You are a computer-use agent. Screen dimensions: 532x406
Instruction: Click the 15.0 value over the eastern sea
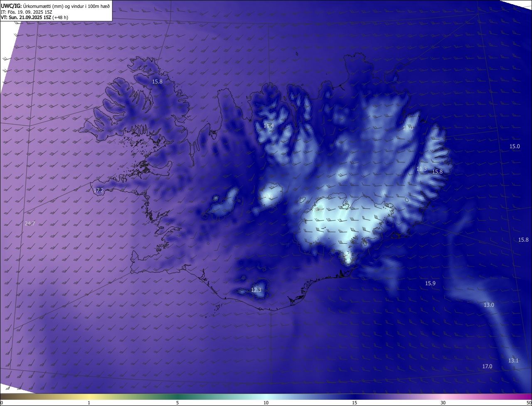[x=515, y=146]
